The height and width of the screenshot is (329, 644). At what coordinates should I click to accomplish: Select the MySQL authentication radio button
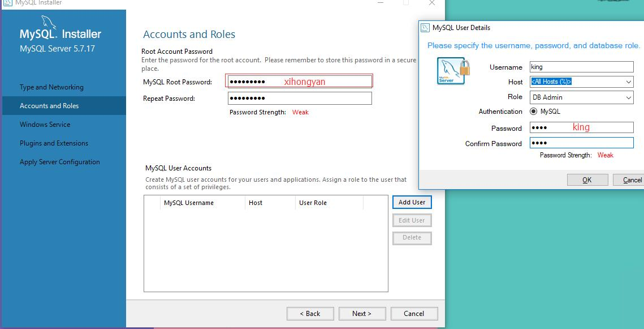click(x=534, y=112)
